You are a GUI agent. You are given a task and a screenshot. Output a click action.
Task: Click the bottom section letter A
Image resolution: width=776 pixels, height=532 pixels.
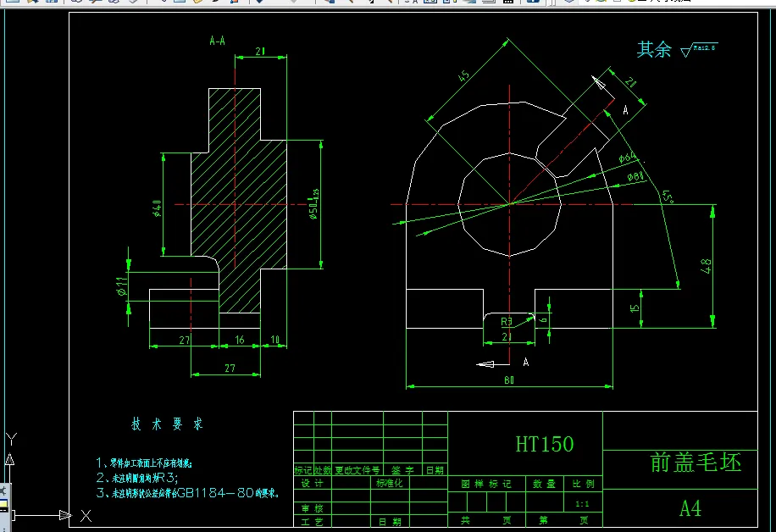click(526, 363)
